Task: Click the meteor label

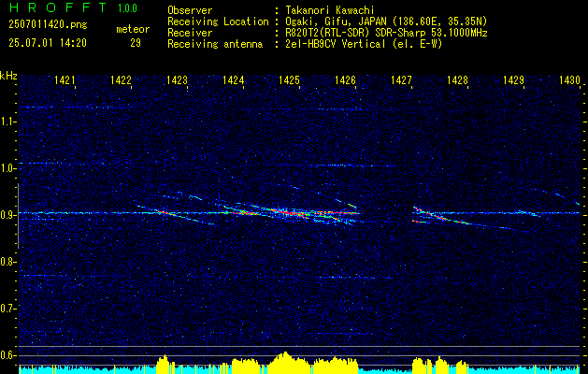Action: click(x=133, y=29)
